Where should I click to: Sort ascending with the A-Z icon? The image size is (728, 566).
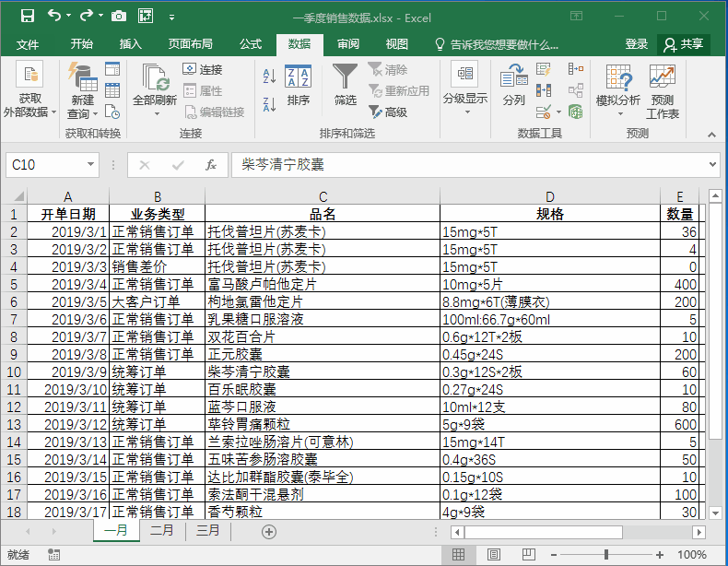point(269,76)
